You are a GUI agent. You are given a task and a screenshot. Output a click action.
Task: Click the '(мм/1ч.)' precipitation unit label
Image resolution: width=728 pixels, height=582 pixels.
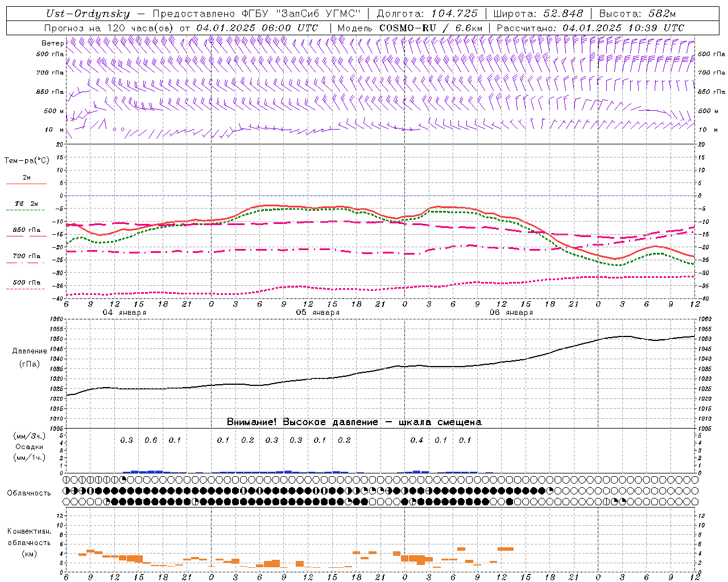[29, 458]
